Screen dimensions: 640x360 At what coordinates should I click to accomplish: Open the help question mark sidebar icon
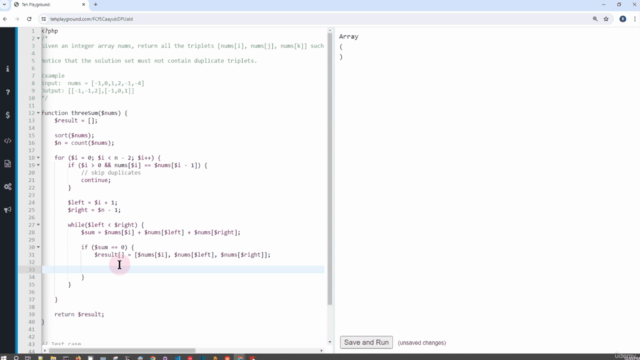[x=8, y=92]
